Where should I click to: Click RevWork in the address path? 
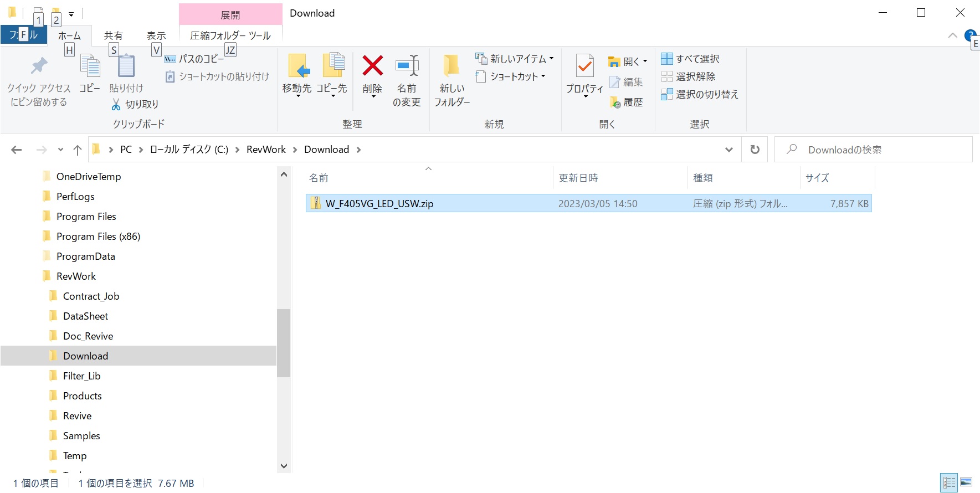point(266,150)
